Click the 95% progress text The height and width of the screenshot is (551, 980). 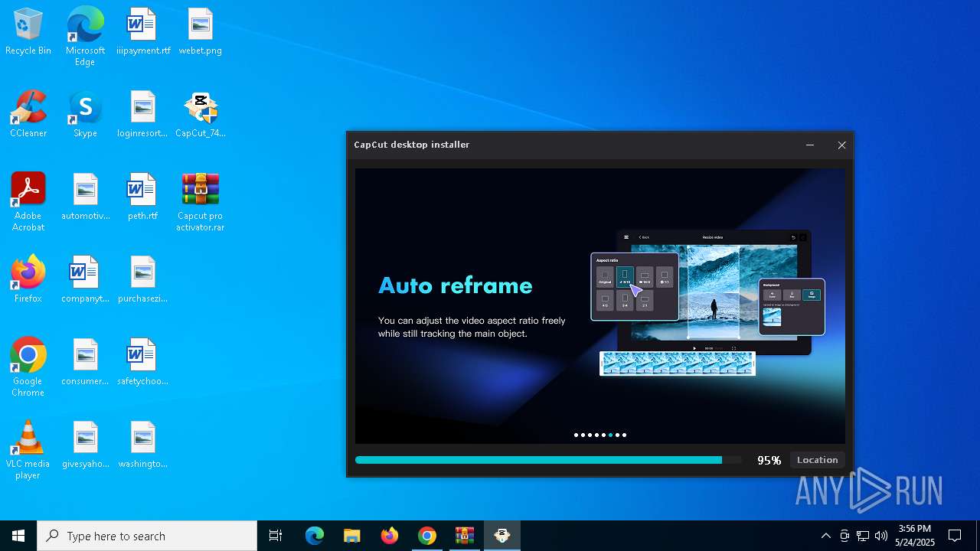(769, 460)
